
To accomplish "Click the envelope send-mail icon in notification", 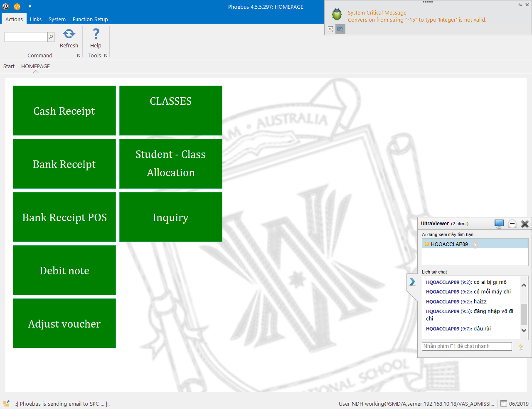I will tap(340, 29).
